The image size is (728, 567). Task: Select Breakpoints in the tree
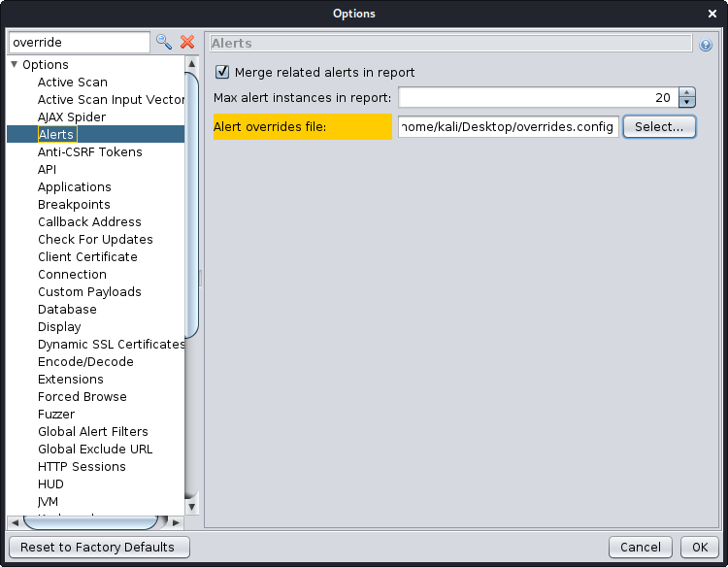pos(74,205)
